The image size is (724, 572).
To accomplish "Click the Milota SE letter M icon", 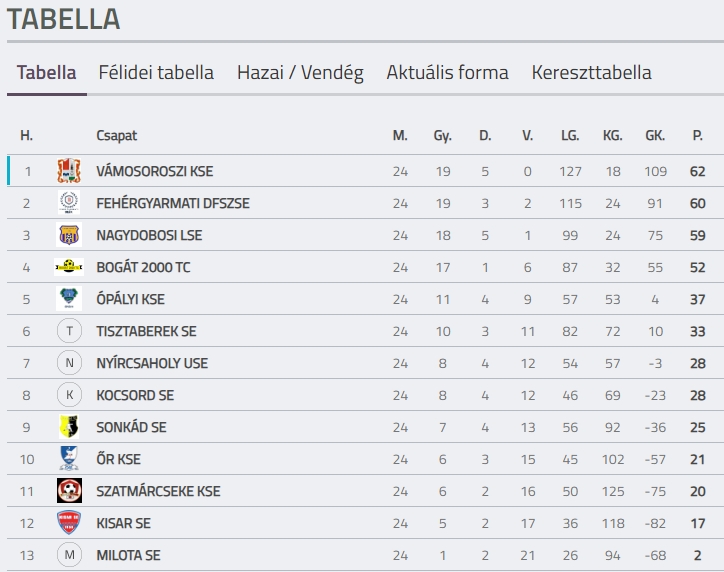I will pyautogui.click(x=69, y=554).
